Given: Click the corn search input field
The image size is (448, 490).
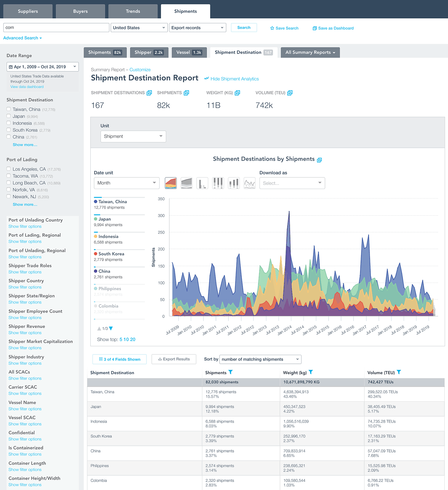Looking at the screenshot, I should pyautogui.click(x=56, y=28).
